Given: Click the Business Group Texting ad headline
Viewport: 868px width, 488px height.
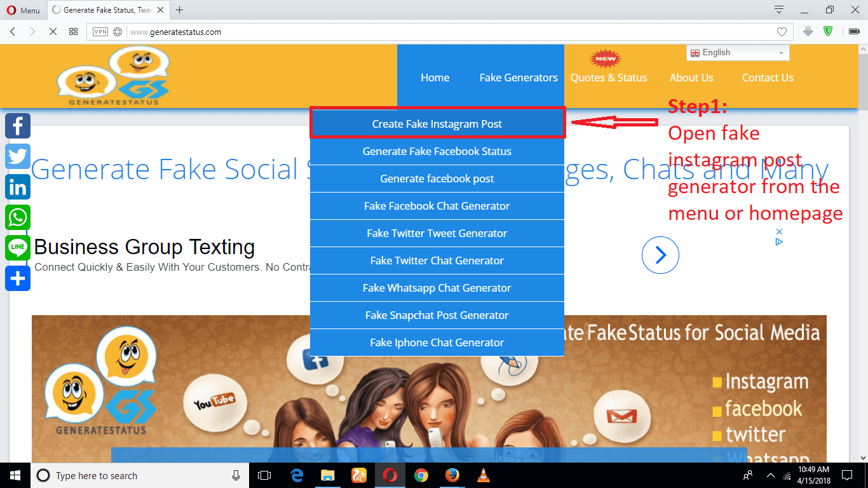Looking at the screenshot, I should pos(145,247).
